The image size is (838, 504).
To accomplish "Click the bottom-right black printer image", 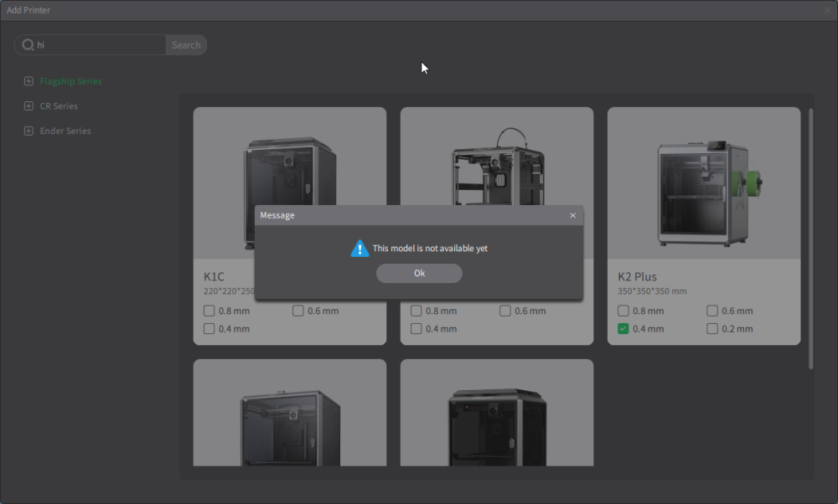I will 497,427.
